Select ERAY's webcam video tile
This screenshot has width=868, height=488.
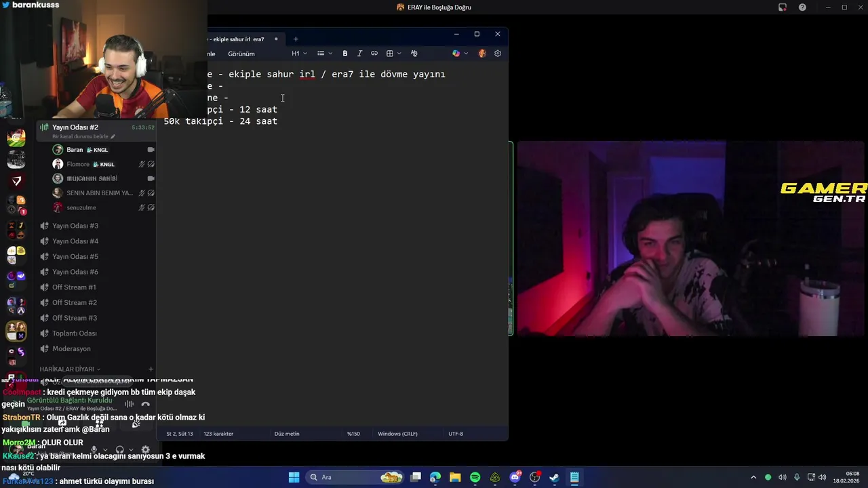pyautogui.click(x=692, y=239)
